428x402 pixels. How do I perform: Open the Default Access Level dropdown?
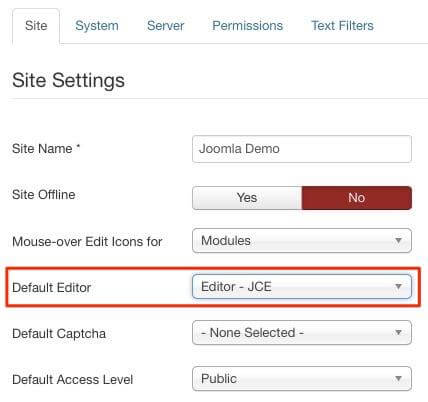tap(302, 378)
